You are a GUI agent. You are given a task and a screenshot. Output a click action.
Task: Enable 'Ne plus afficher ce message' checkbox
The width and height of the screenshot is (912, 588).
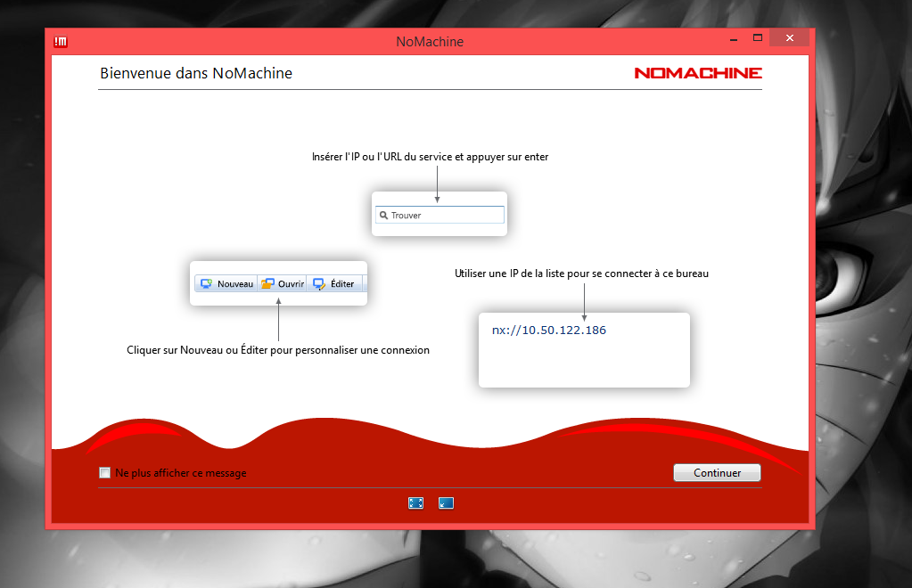coord(105,473)
